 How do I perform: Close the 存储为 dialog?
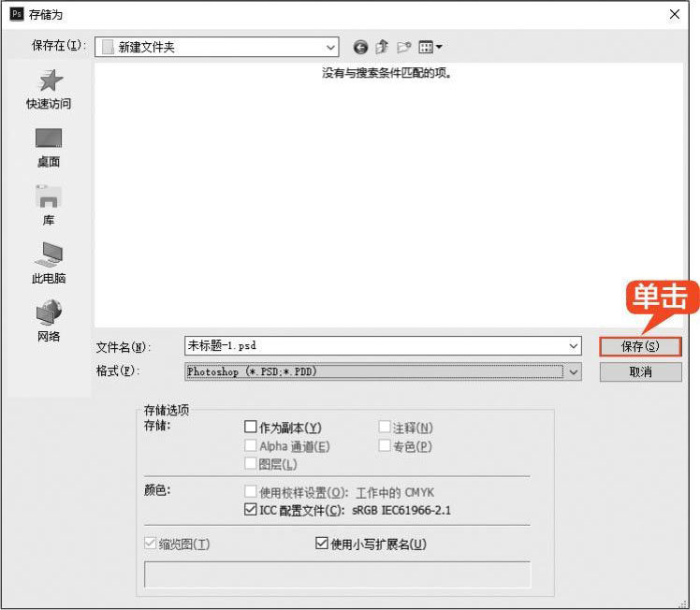675,14
